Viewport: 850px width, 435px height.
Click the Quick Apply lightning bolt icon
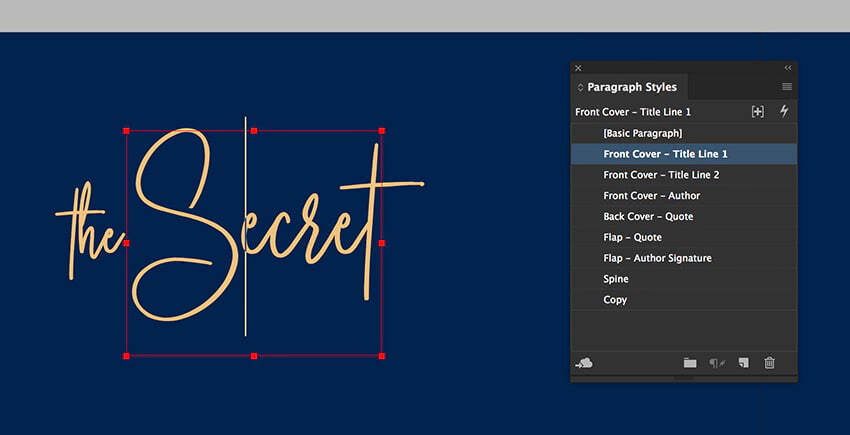[x=784, y=112]
